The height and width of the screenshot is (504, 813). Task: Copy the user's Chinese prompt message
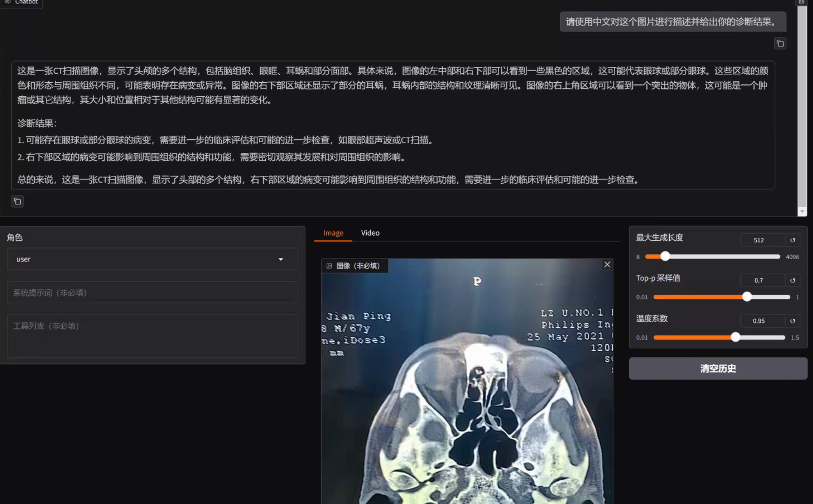(x=780, y=43)
